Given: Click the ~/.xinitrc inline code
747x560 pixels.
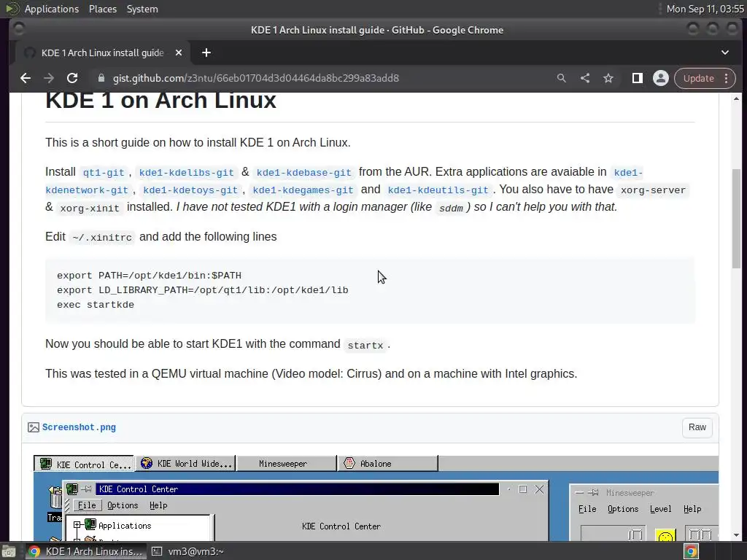Looking at the screenshot, I should click(102, 237).
